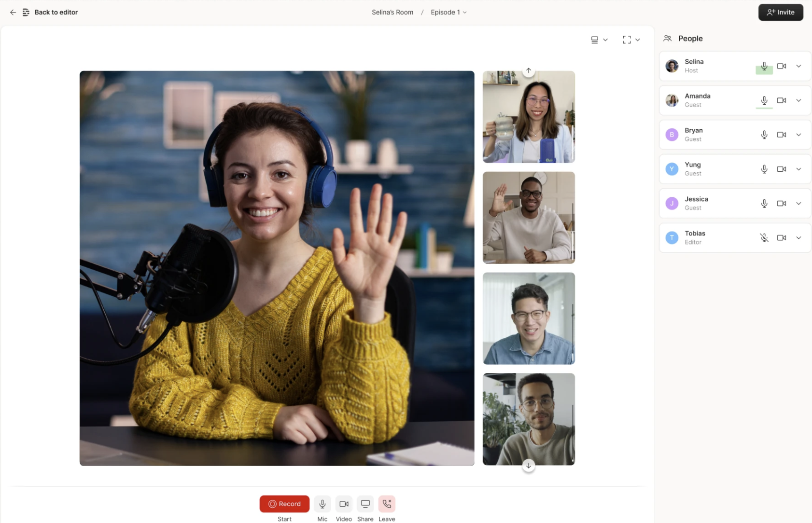Select the waving man in sweater thumbnail
812x523 pixels.
click(x=529, y=218)
